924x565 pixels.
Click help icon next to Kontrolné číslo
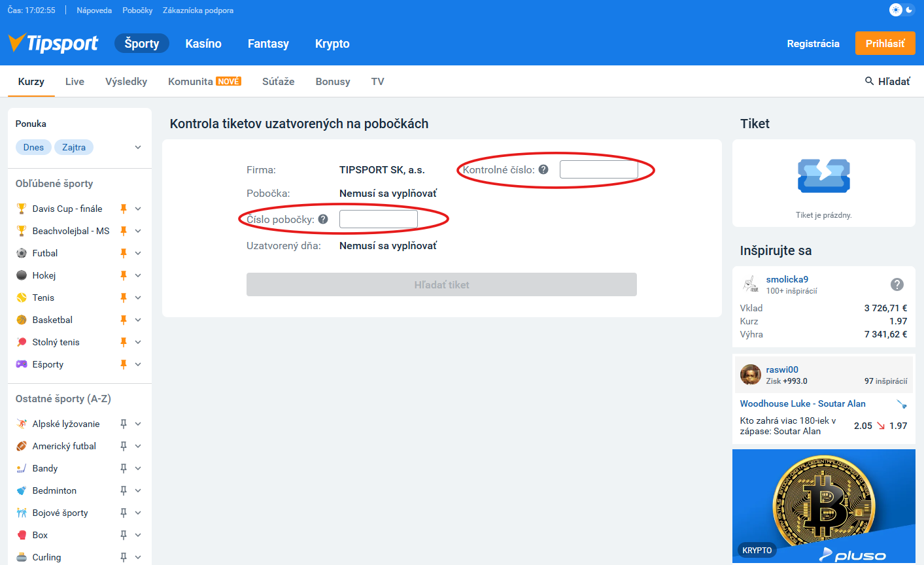coord(543,170)
